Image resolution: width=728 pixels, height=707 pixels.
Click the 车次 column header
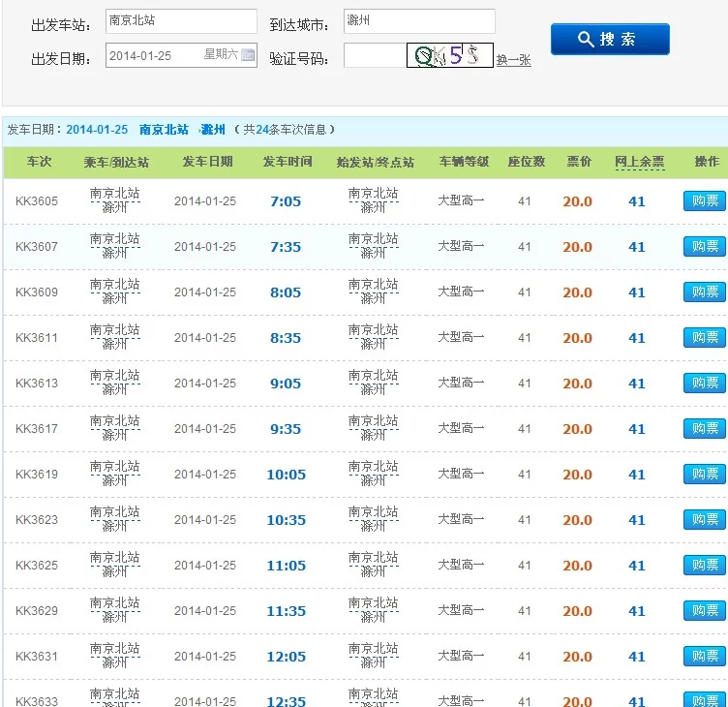click(39, 162)
